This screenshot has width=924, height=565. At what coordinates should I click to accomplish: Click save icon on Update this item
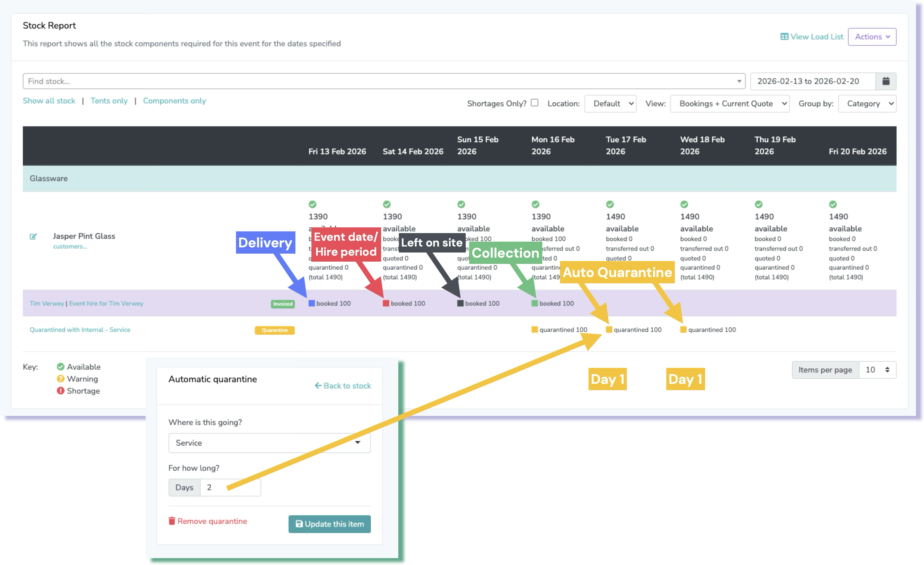(299, 524)
